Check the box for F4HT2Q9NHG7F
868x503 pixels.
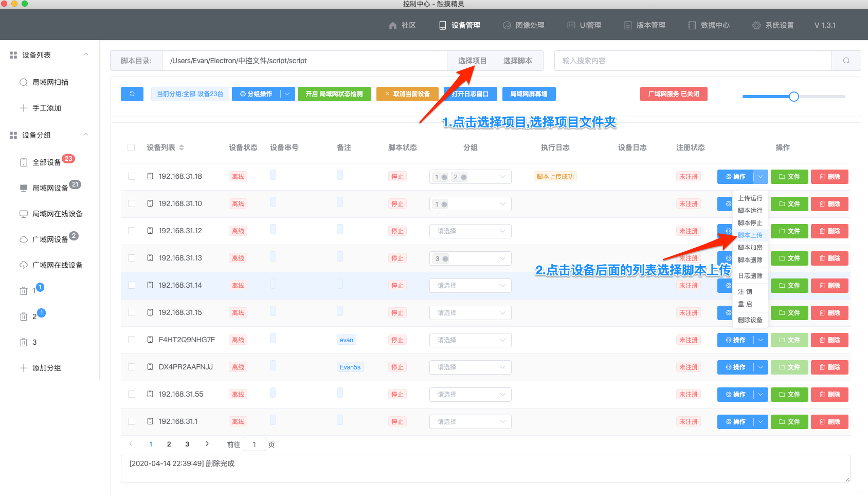tap(132, 340)
